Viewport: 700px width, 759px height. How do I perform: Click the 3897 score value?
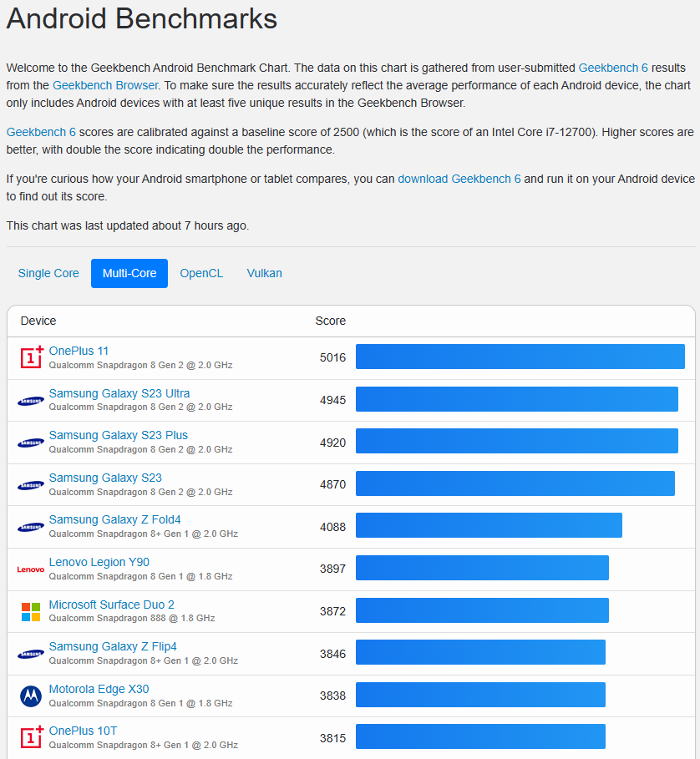(332, 569)
